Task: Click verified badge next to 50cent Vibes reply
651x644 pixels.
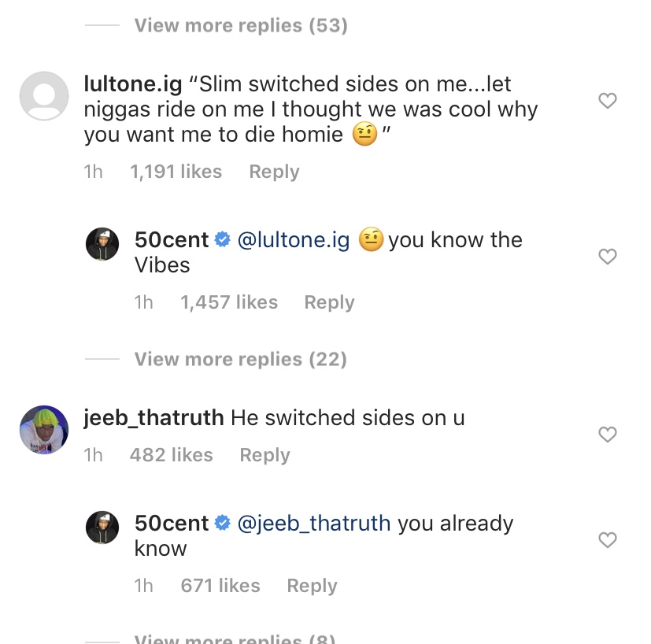Action: [222, 240]
